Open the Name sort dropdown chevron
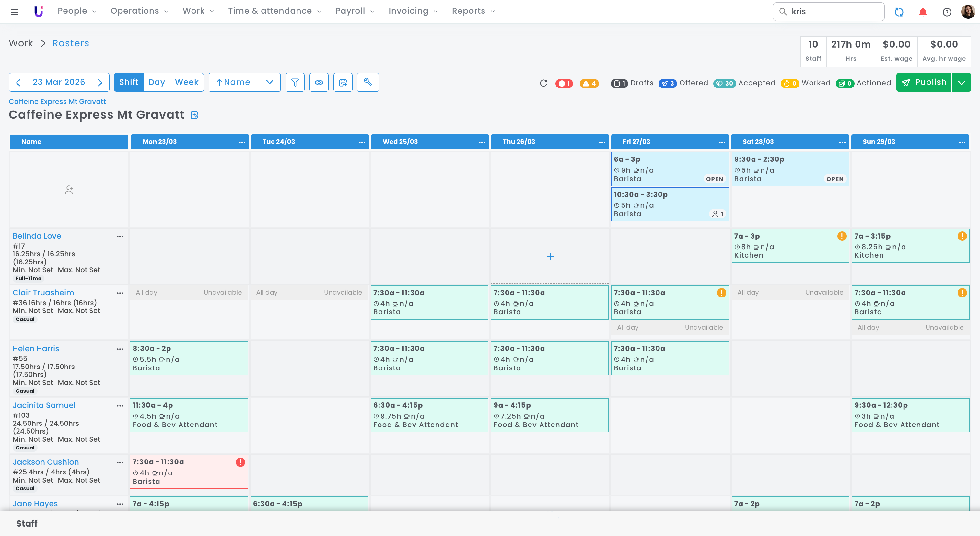This screenshot has height=536, width=980. pyautogui.click(x=269, y=82)
